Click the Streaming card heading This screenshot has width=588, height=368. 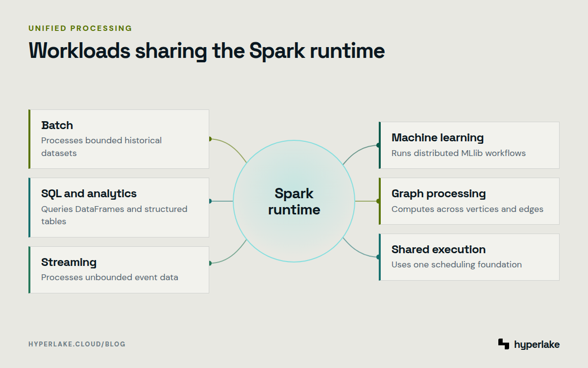coord(69,262)
